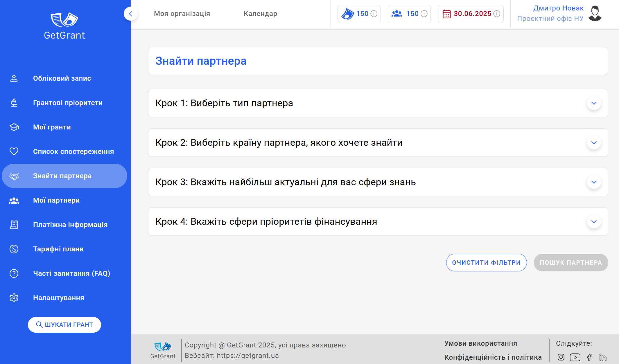The height and width of the screenshot is (364, 619).
Task: Expand Крок 2 partner country section
Action: coord(594,143)
